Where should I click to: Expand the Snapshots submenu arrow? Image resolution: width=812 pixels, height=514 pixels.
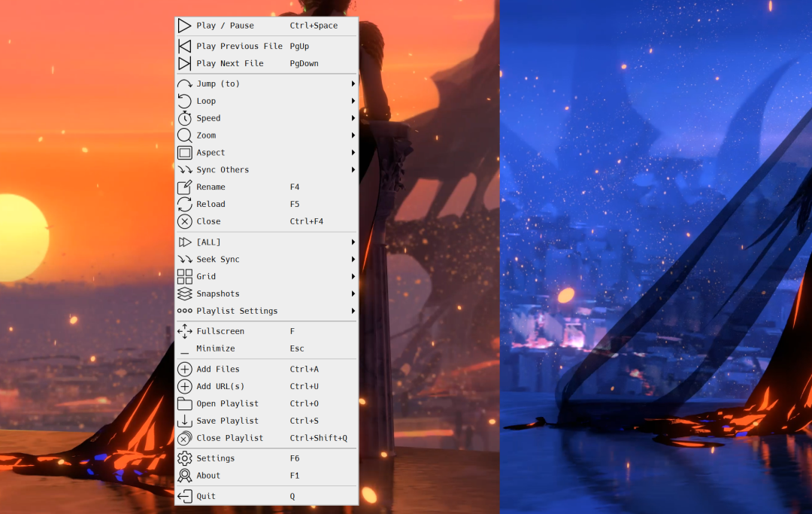click(x=353, y=293)
